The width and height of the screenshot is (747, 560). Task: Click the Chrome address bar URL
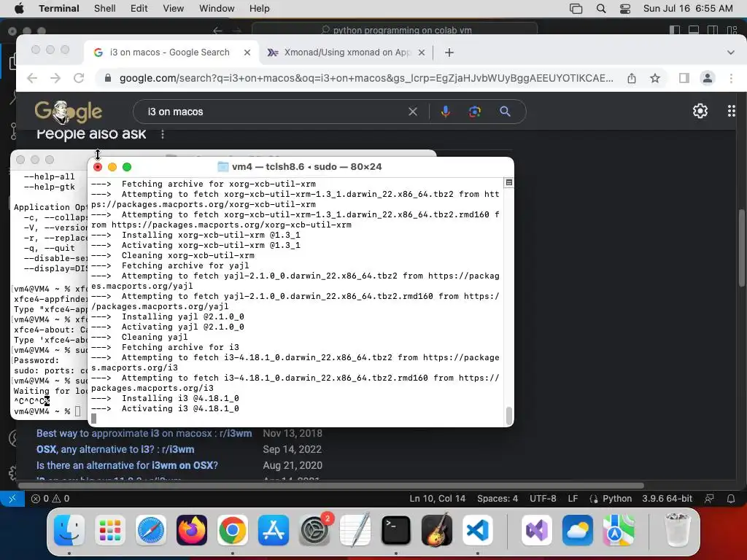tap(366, 78)
